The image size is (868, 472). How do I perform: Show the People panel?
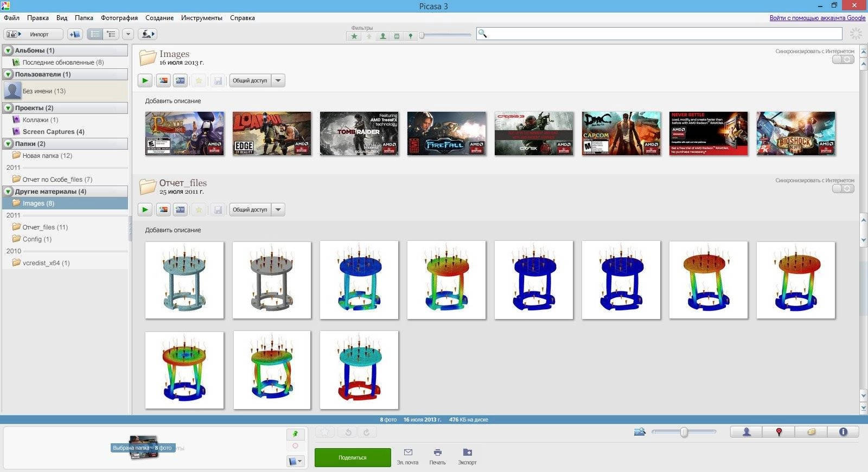[746, 432]
